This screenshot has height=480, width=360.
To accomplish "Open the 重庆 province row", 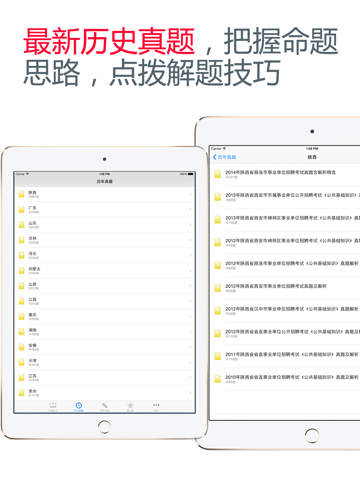I will [x=104, y=317].
